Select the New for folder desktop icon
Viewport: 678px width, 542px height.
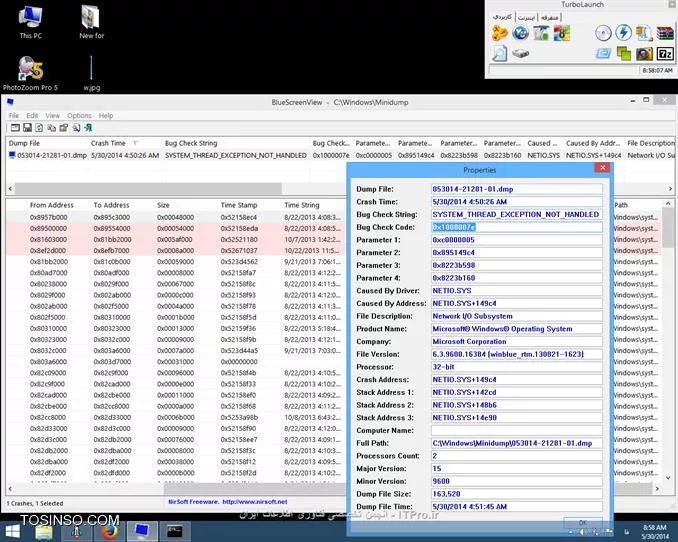pos(91,22)
